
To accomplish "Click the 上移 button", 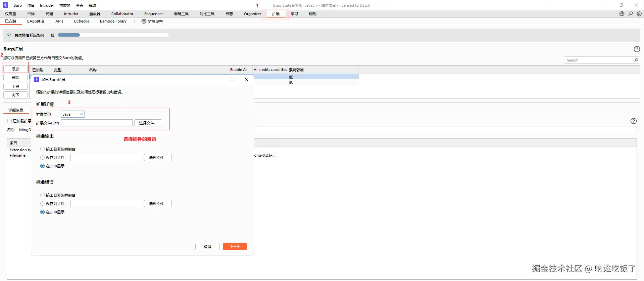I will click(15, 86).
